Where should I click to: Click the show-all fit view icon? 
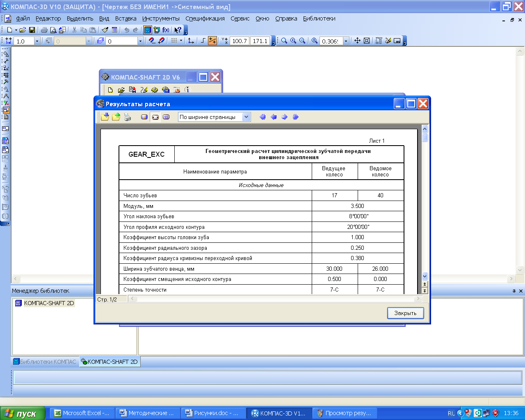click(367, 41)
